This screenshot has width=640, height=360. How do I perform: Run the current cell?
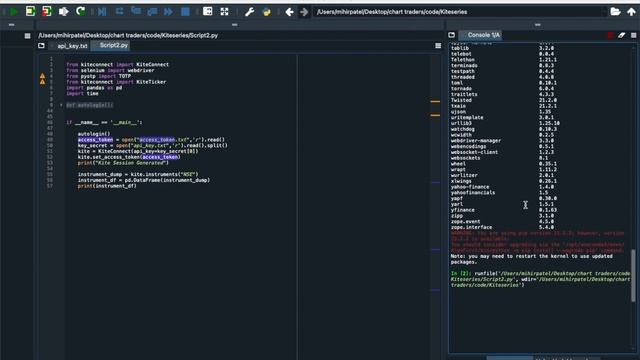click(x=30, y=11)
